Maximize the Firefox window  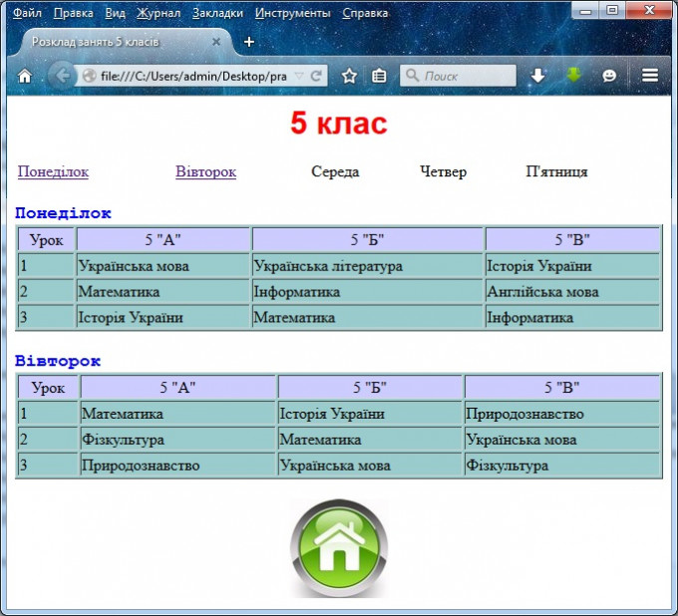point(612,10)
